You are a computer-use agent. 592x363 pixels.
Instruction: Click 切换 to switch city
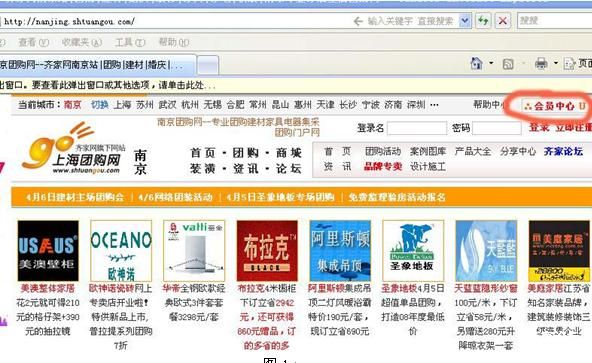[x=100, y=105]
